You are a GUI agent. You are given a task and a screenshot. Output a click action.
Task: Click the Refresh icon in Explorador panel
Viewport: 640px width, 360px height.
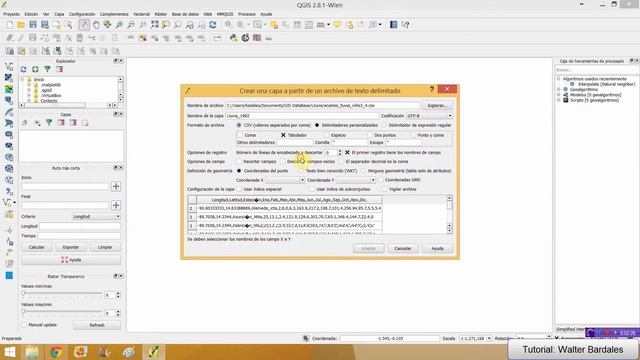[24, 69]
